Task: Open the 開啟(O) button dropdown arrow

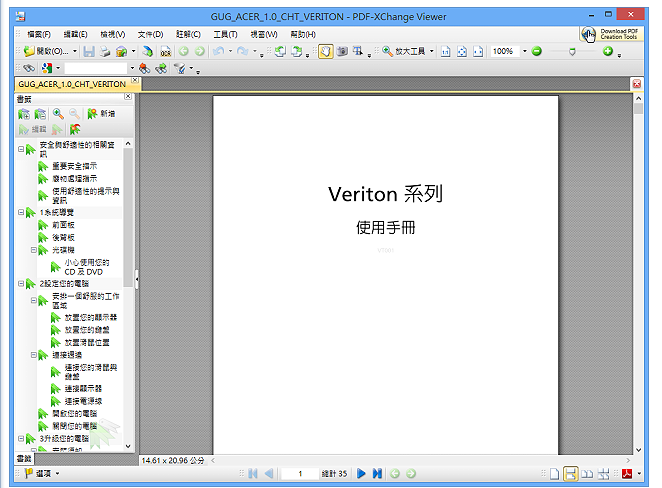Action: click(x=75, y=52)
